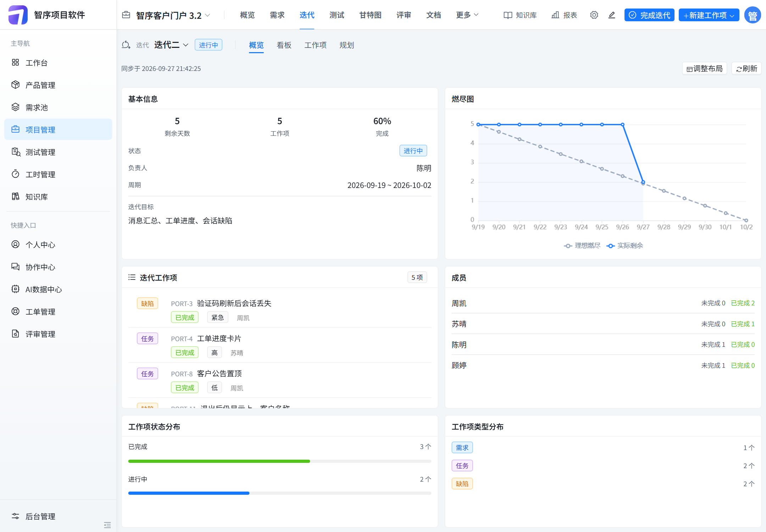Click the green 已完成 progress bar

(219, 461)
